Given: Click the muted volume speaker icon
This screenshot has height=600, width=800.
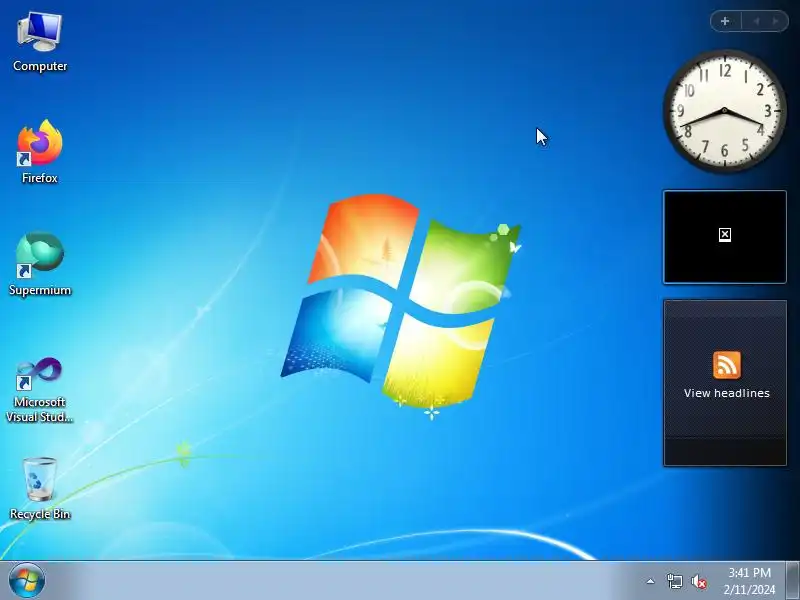Looking at the screenshot, I should coord(698,581).
